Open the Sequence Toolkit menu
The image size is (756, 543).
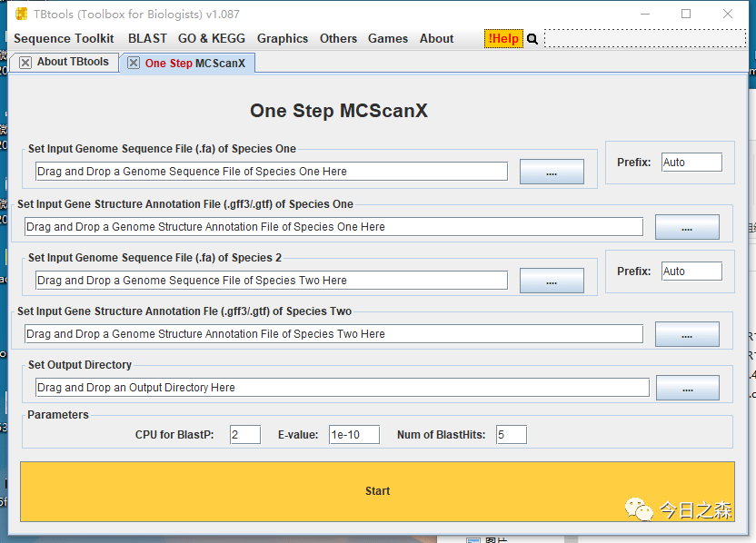[x=64, y=38]
